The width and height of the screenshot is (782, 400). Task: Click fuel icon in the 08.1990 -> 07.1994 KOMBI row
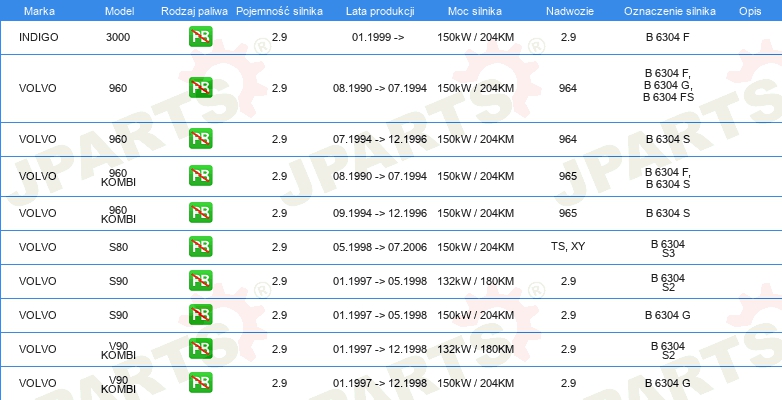coord(200,176)
